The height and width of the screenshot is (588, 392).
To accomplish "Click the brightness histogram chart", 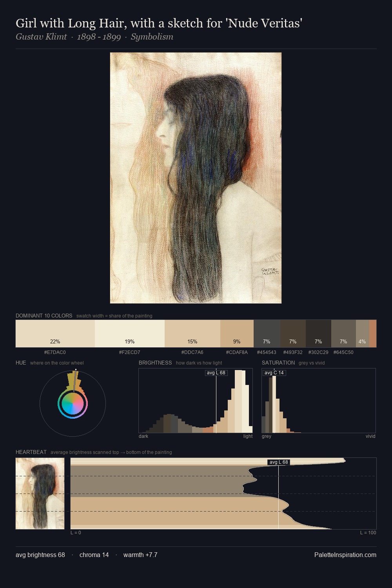I will 196,401.
